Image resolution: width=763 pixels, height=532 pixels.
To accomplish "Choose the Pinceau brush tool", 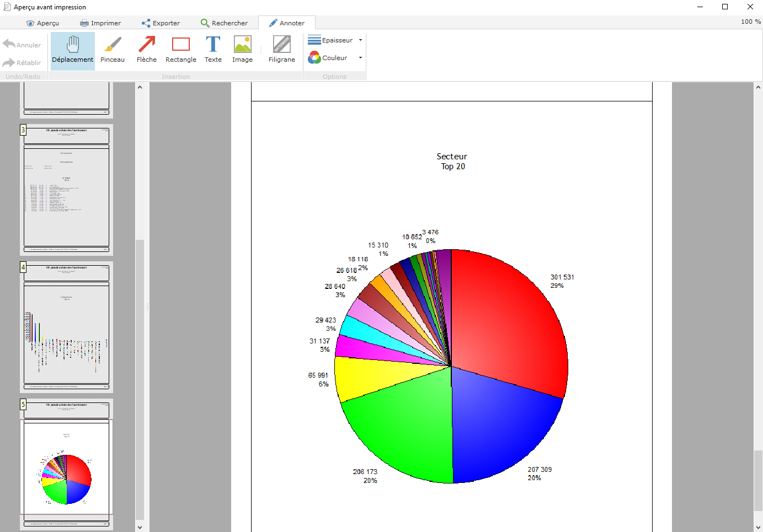I will coord(113,51).
